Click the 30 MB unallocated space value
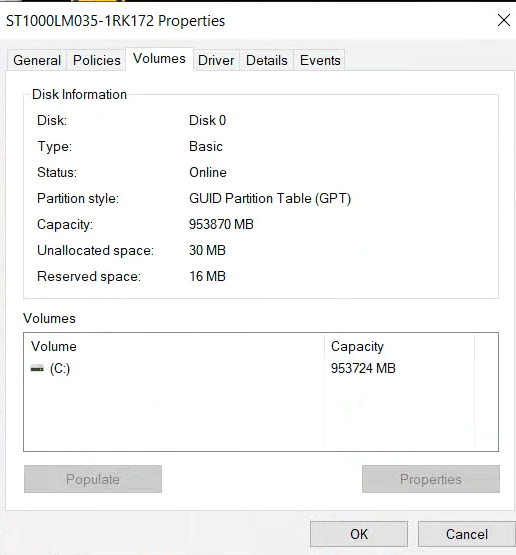This screenshot has width=516, height=555. (207, 250)
